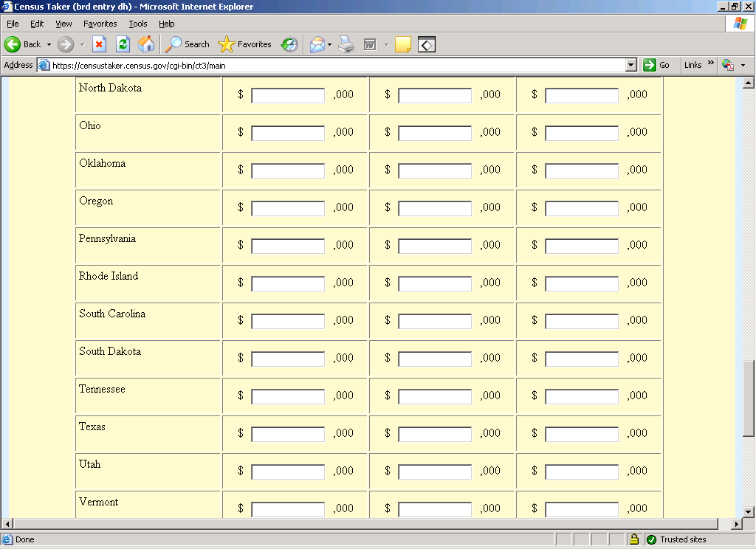
Task: Open the Edit menu
Action: click(37, 24)
